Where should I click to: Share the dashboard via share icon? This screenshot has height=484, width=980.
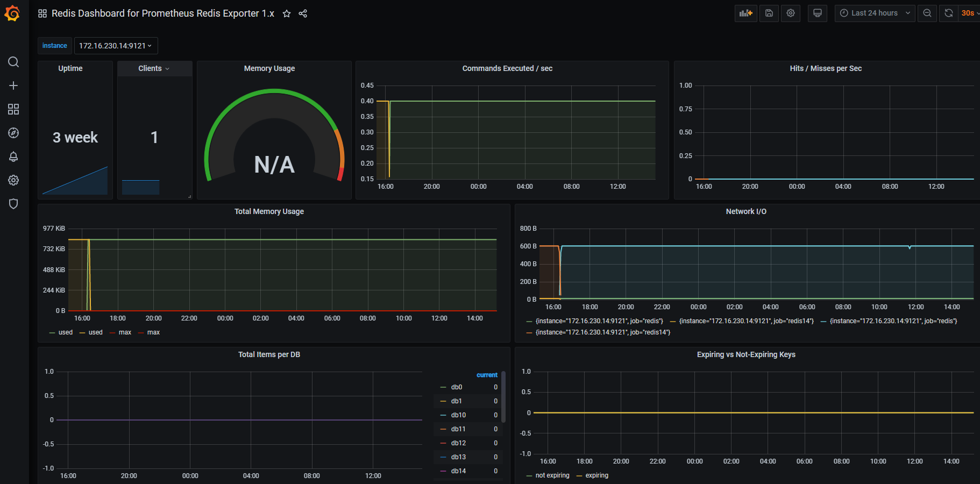coord(303,13)
